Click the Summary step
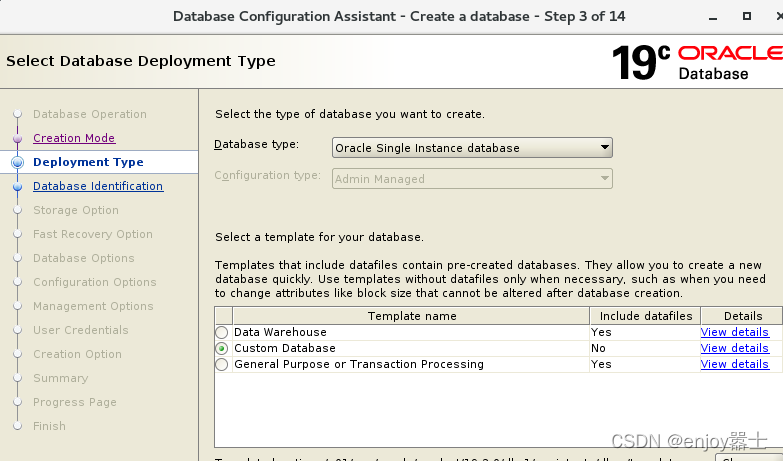 point(61,378)
